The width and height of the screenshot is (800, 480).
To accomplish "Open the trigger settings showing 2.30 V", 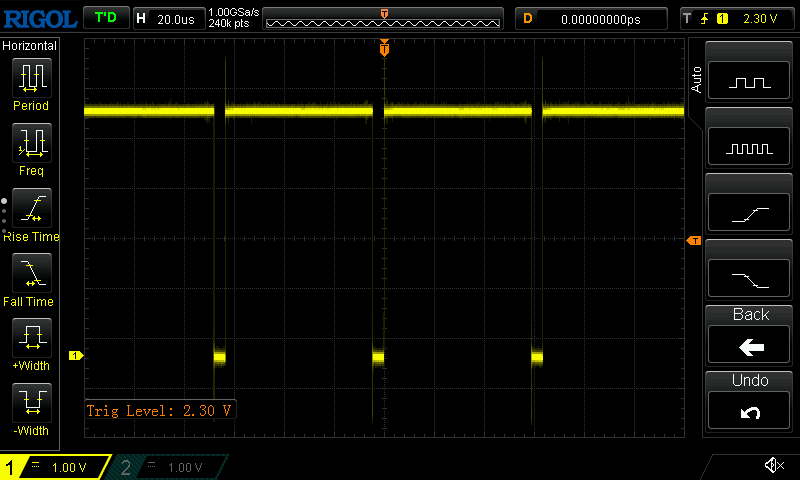I will point(737,18).
